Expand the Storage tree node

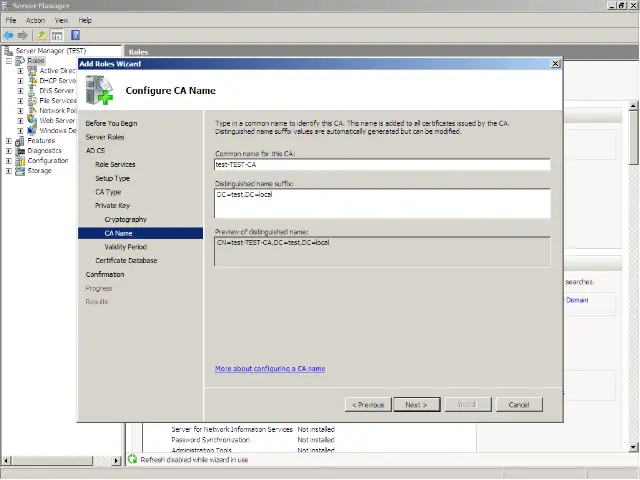pos(9,171)
